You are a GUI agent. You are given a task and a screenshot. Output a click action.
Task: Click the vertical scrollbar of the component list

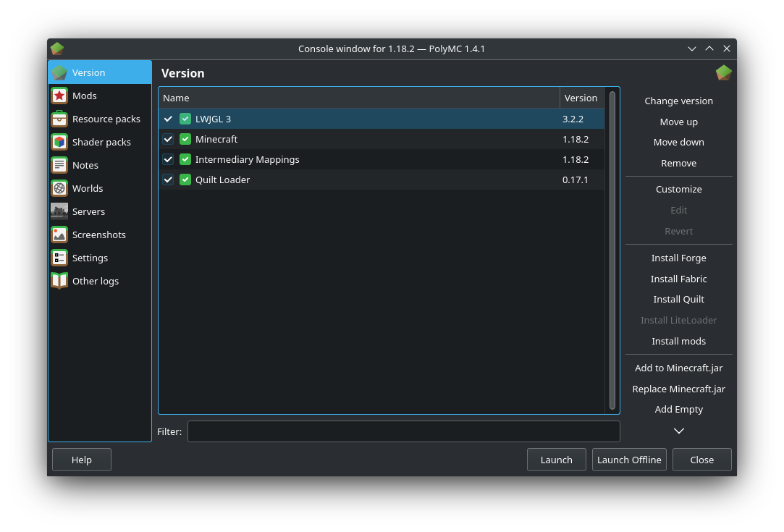point(612,250)
